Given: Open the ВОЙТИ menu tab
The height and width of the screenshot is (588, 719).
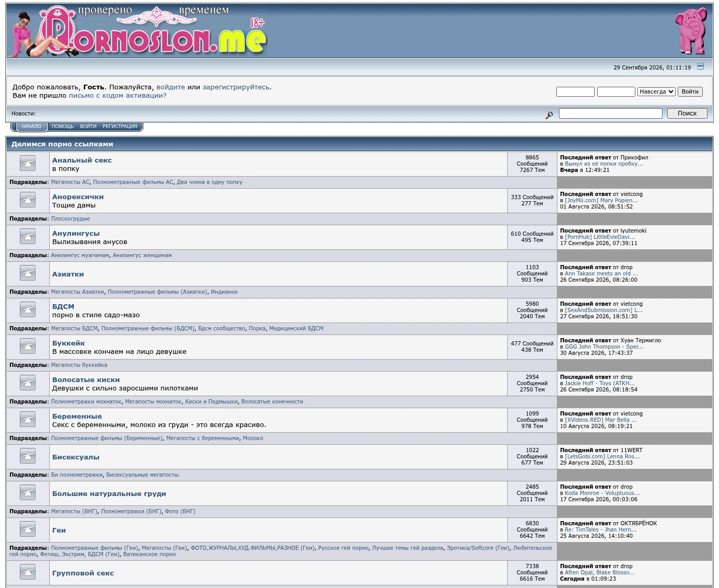Looking at the screenshot, I should pos(88,126).
